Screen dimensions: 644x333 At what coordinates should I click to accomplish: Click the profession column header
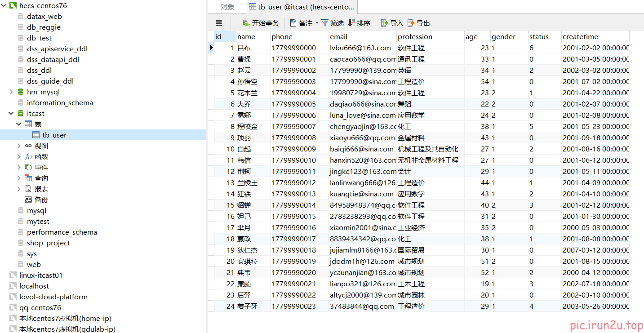pyautogui.click(x=415, y=37)
